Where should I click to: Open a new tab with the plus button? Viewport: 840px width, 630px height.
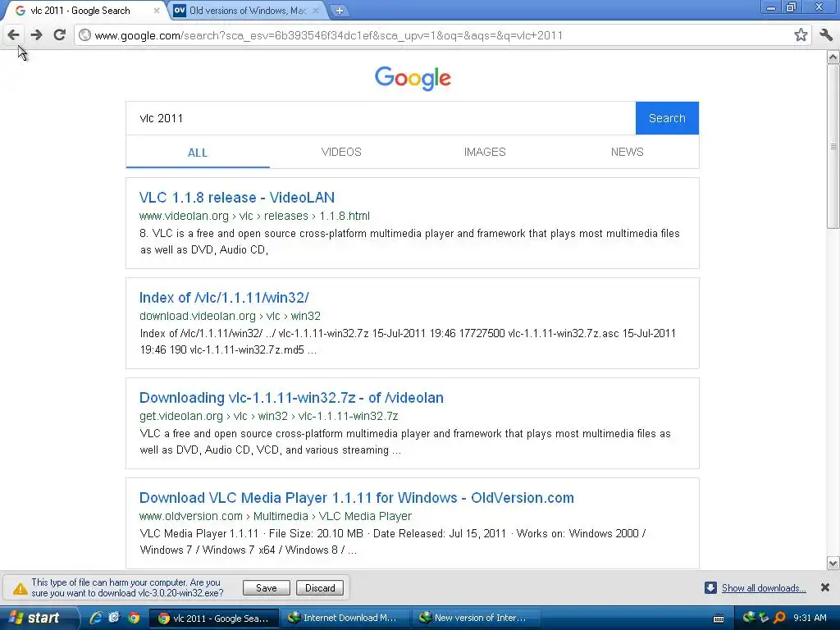pos(339,10)
